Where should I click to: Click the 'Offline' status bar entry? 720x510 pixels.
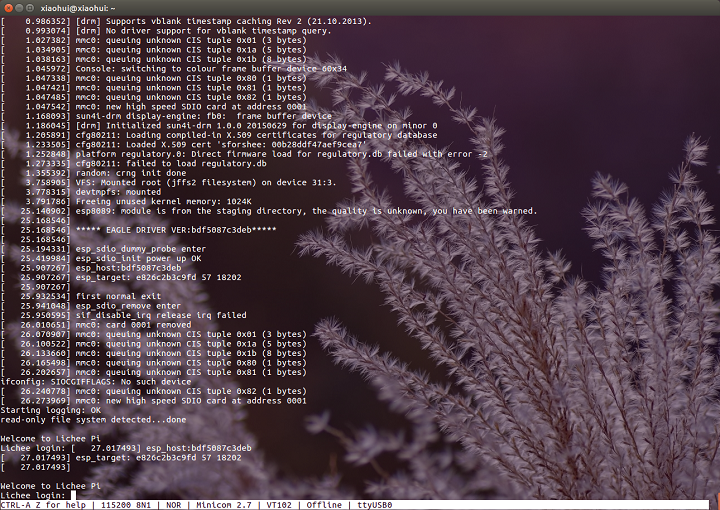pos(324,505)
